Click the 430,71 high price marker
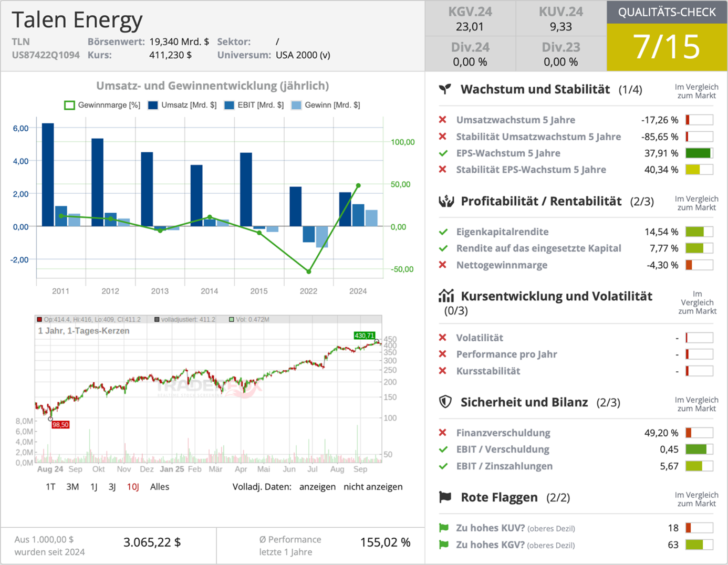The height and width of the screenshot is (565, 728). 365,336
